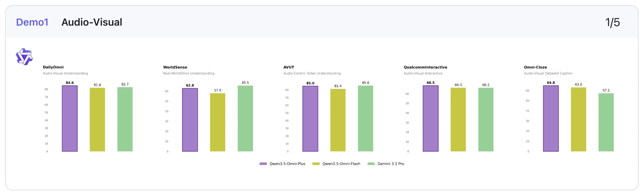Click the yellow Qwen3.5-Omni-Flash legend swatch
This screenshot has height=195, width=644.
pyautogui.click(x=316, y=164)
